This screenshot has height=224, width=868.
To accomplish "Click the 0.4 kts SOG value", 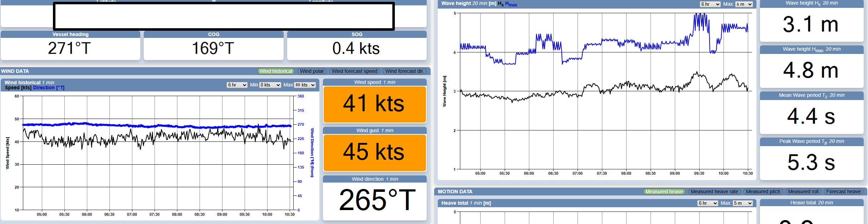I will point(356,48).
